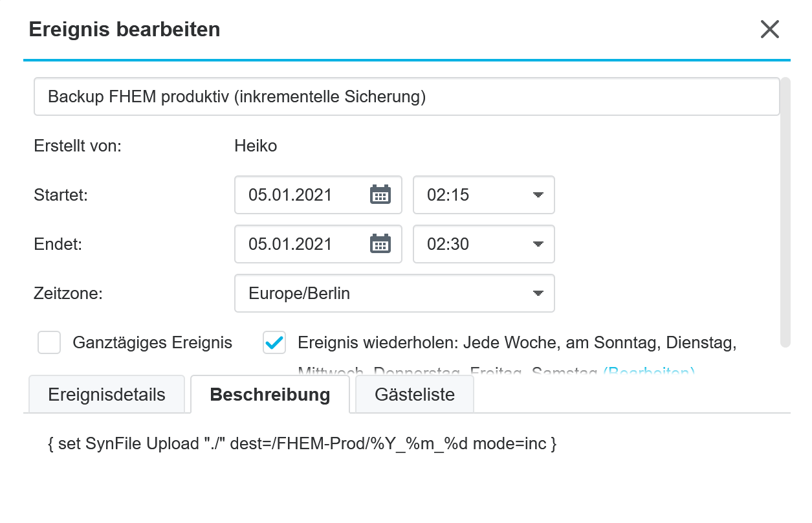The width and height of the screenshot is (812, 523).
Task: Click the dialog's vertical scrollbar
Action: point(785,212)
